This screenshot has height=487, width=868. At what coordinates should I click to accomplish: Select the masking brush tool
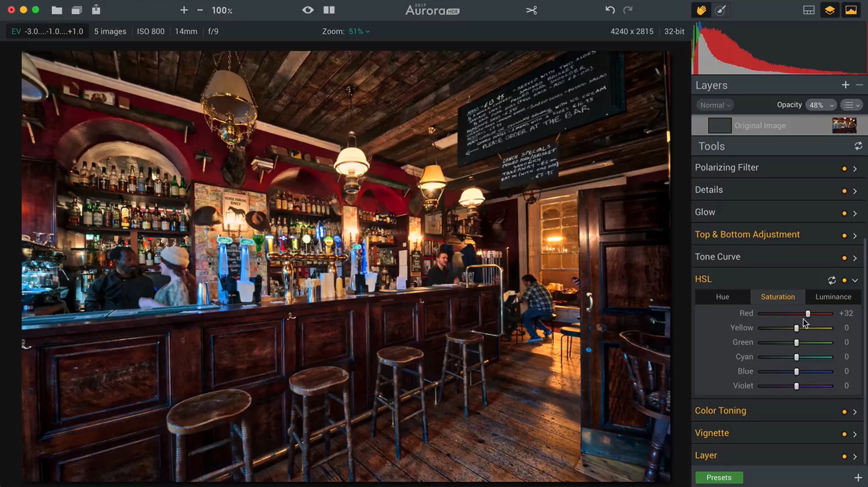[720, 10]
